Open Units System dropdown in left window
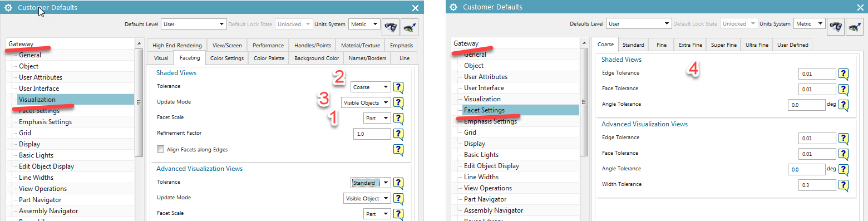868x221 pixels. (364, 24)
